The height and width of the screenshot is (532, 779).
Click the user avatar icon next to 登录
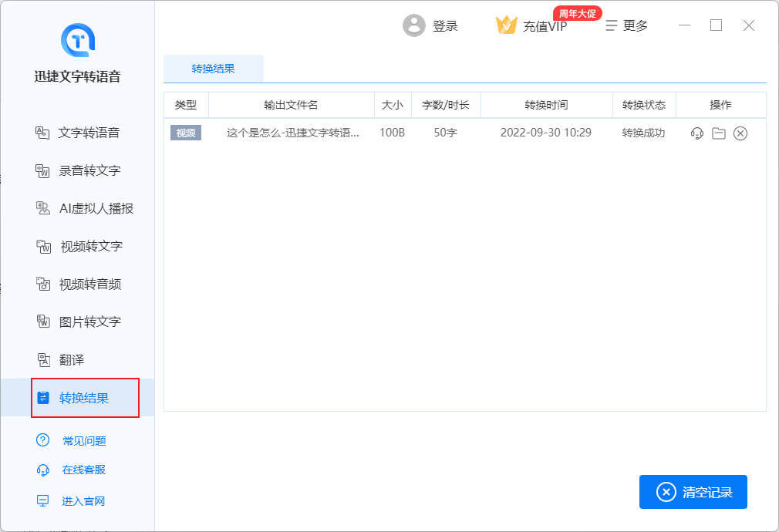(414, 25)
